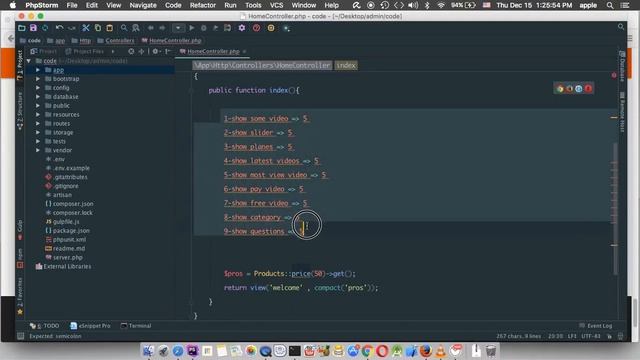Expand the vendor folder
The height and width of the screenshot is (360, 640).
click(38, 150)
